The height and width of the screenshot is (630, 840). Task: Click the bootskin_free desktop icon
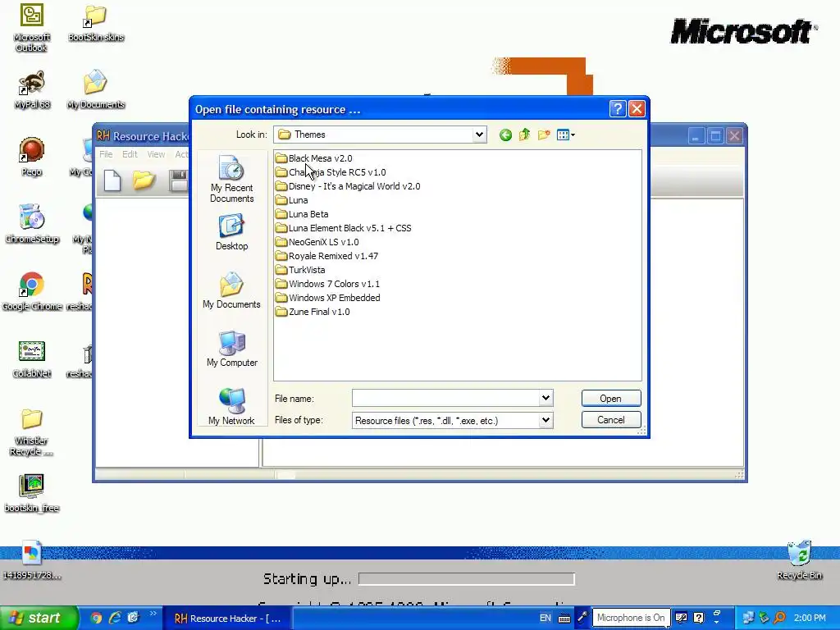(32, 493)
